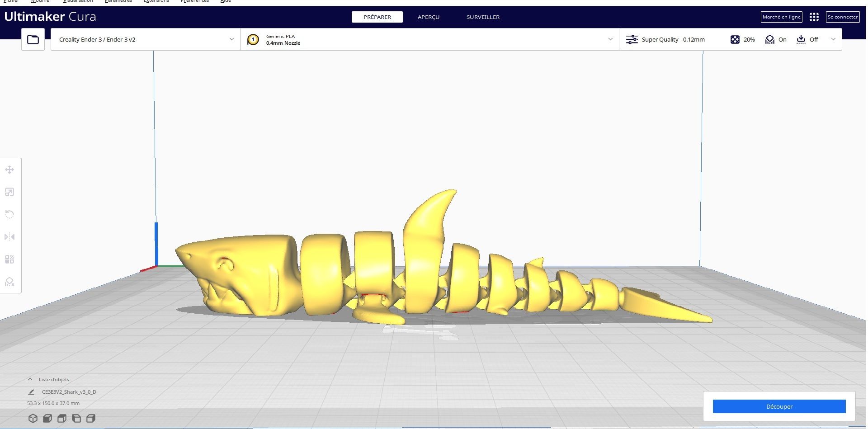Select the Move tool in left toolbar
Image resolution: width=868 pixels, height=429 pixels.
(9, 170)
